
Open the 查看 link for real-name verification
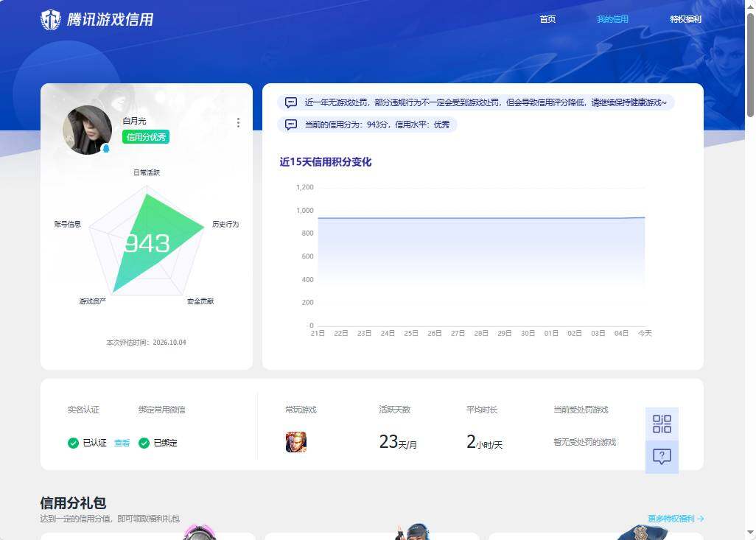[122, 443]
